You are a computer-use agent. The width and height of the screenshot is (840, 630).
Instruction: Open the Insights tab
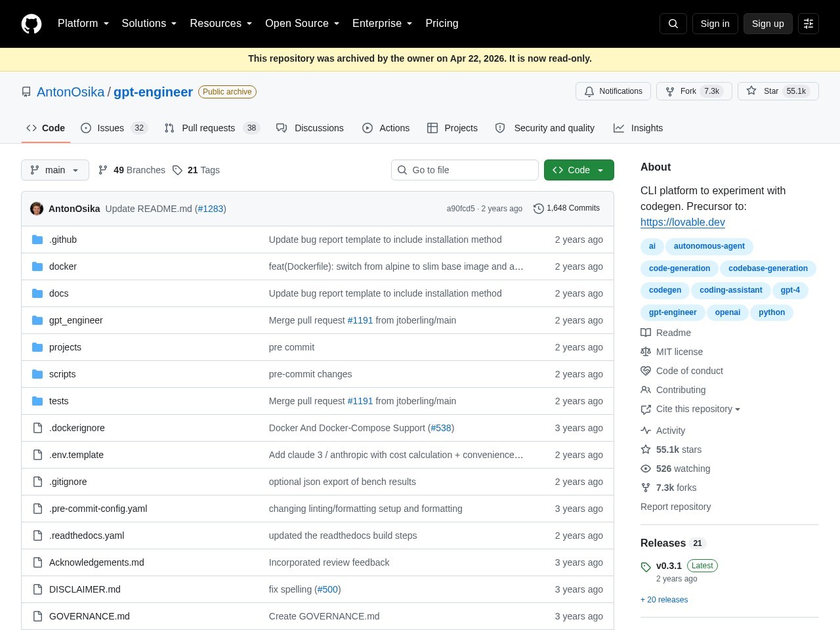[x=638, y=128]
